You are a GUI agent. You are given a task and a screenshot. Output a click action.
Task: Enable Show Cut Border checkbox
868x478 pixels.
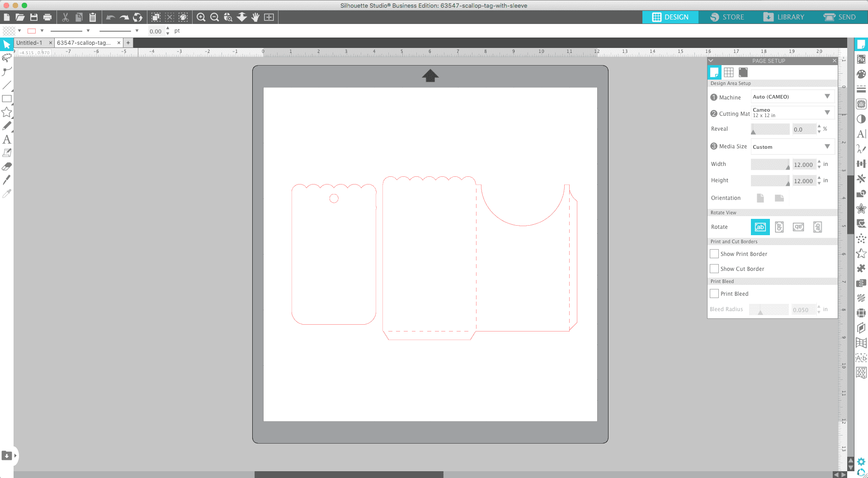pyautogui.click(x=714, y=269)
